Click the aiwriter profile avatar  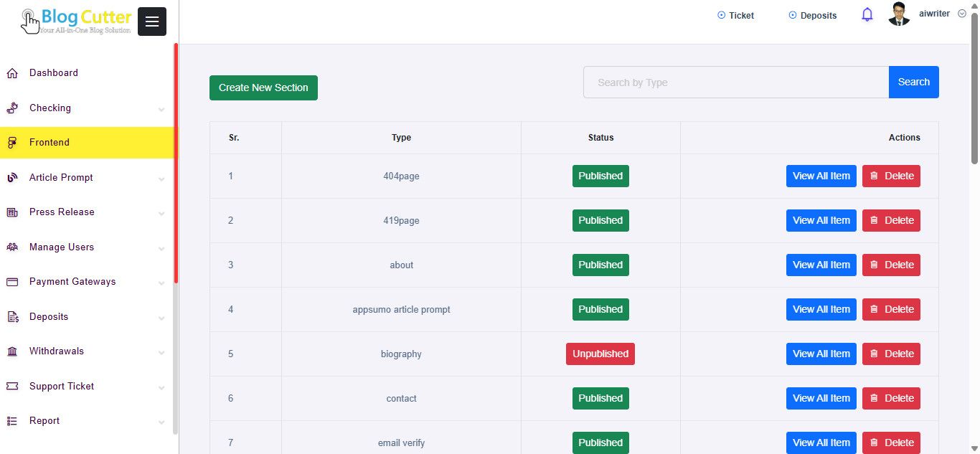(x=899, y=14)
